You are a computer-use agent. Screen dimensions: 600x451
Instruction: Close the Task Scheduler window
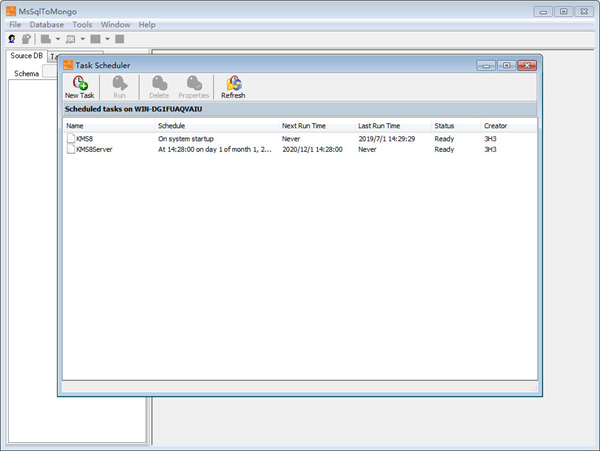point(526,65)
